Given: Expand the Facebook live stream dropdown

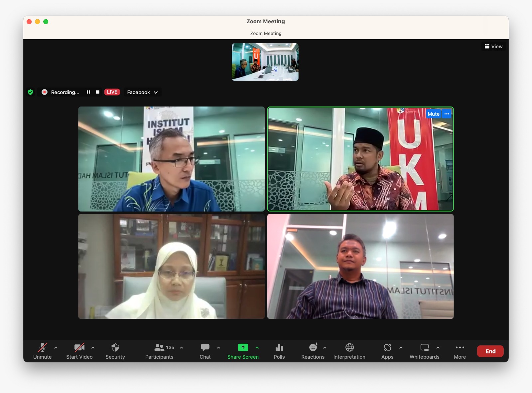Looking at the screenshot, I should coord(156,93).
